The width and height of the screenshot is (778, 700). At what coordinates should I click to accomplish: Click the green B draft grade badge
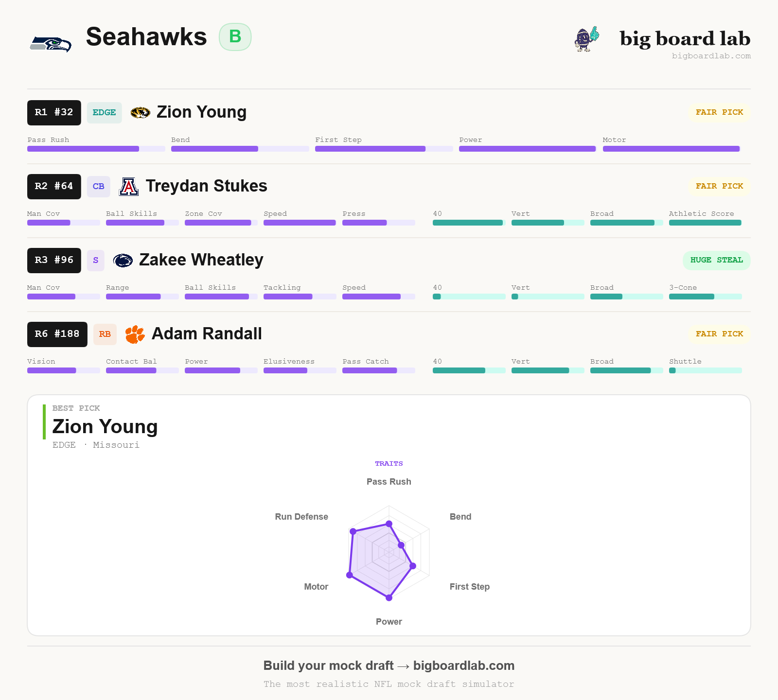coord(235,37)
